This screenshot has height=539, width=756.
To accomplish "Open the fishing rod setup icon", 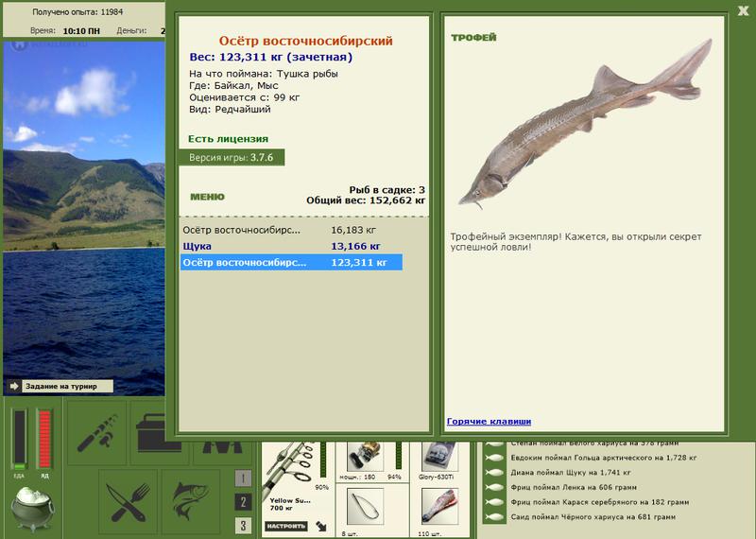I will 97,433.
